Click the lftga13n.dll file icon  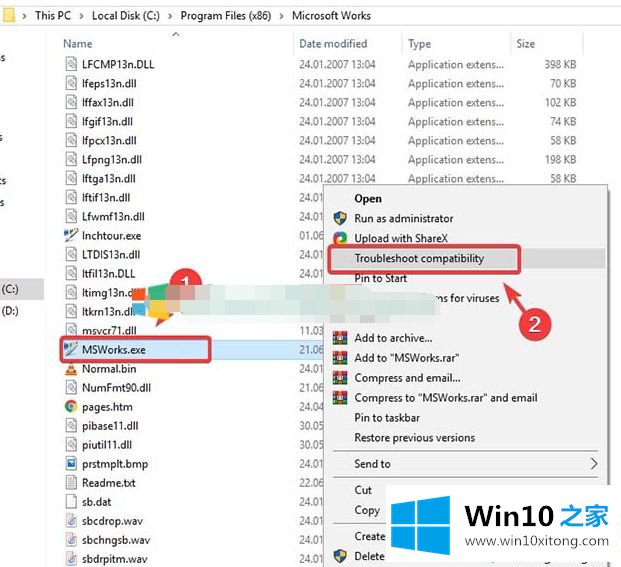71,178
